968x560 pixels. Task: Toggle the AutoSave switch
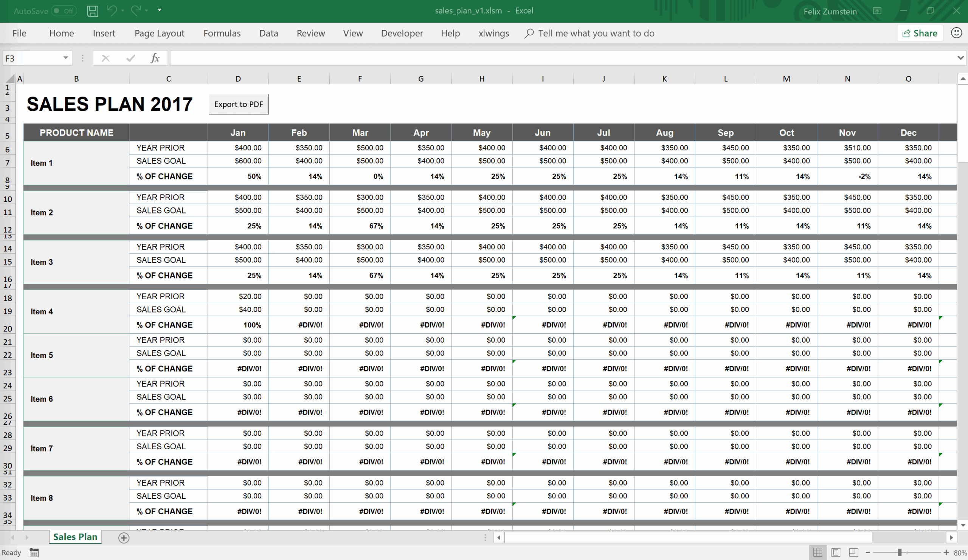click(64, 11)
